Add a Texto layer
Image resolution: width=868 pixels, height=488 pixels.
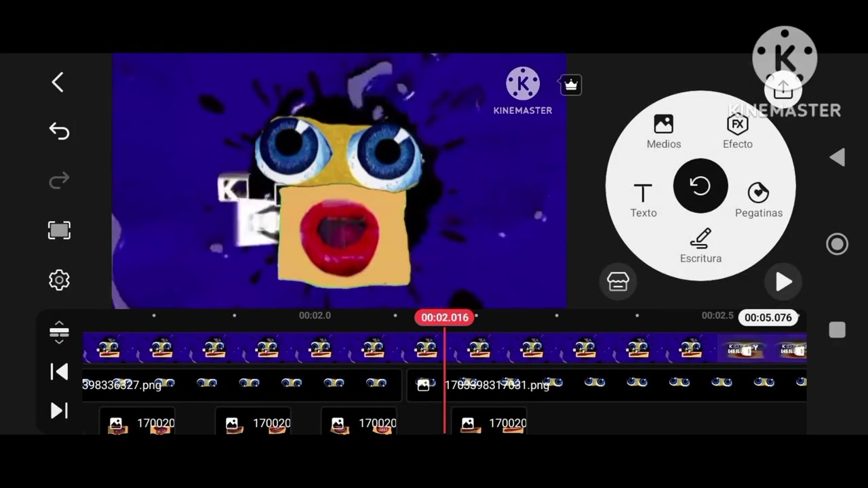(x=643, y=201)
